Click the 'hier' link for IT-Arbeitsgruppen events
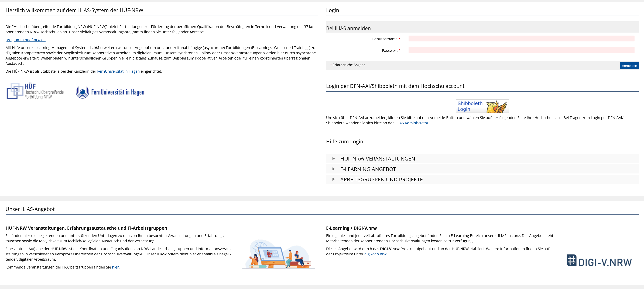 coord(115,267)
